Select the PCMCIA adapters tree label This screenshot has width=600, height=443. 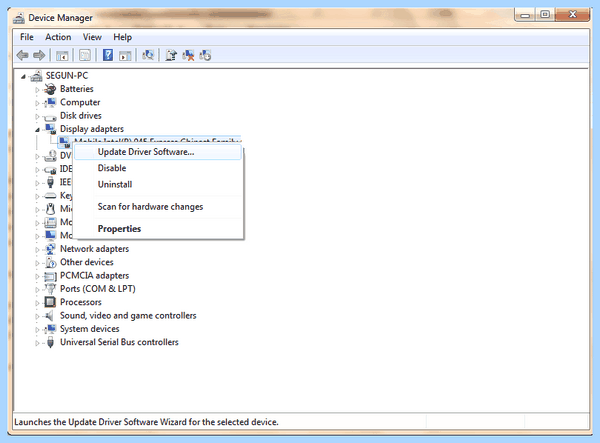(95, 276)
